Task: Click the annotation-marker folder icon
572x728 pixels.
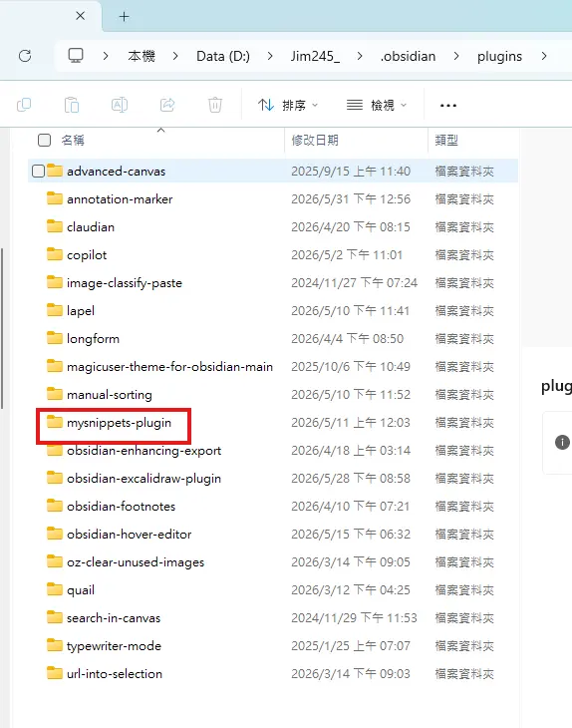Action: pos(55,198)
